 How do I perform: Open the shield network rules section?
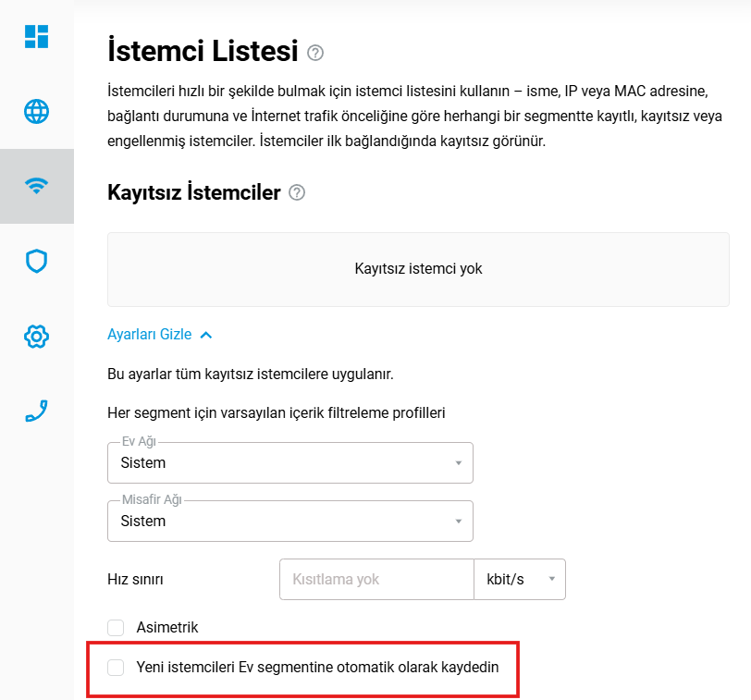tap(37, 262)
